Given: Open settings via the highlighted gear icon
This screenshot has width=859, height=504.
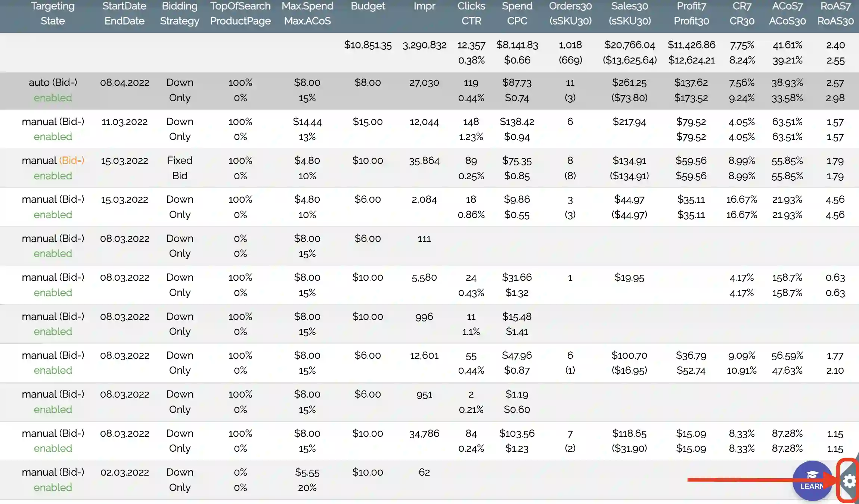Looking at the screenshot, I should click(849, 482).
